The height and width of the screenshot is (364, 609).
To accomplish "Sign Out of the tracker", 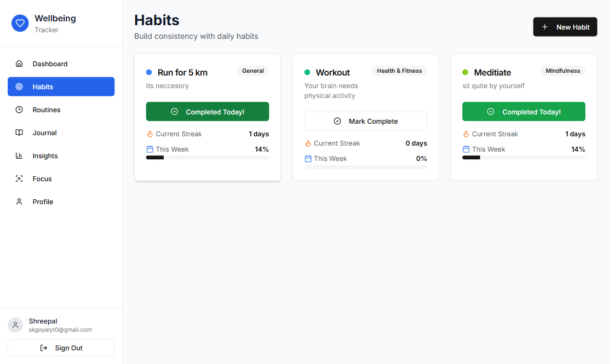I will click(x=61, y=348).
